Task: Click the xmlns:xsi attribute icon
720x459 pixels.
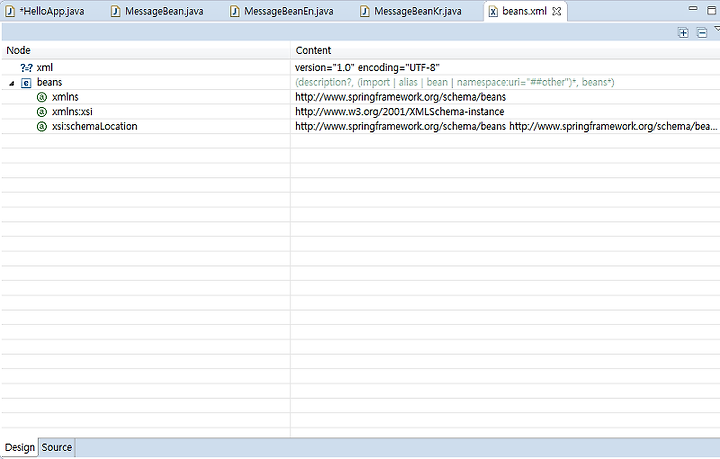Action: tap(42, 112)
